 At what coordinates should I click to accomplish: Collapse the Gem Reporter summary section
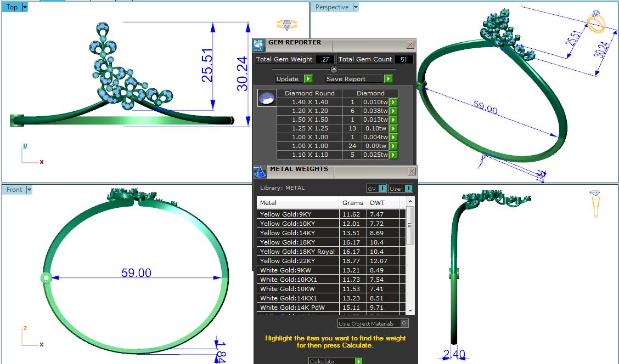point(334,69)
